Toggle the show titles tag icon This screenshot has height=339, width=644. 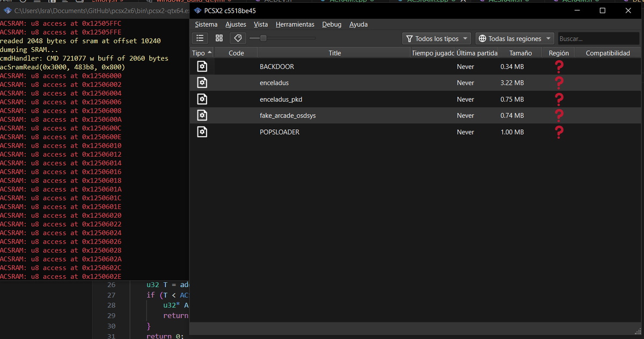[x=238, y=38]
